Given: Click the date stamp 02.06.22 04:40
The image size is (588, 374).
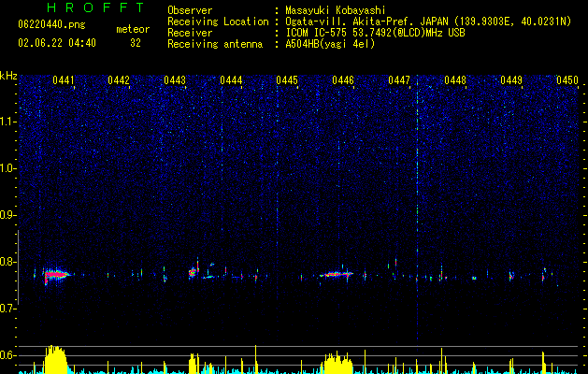Looking at the screenshot, I should coord(57,43).
